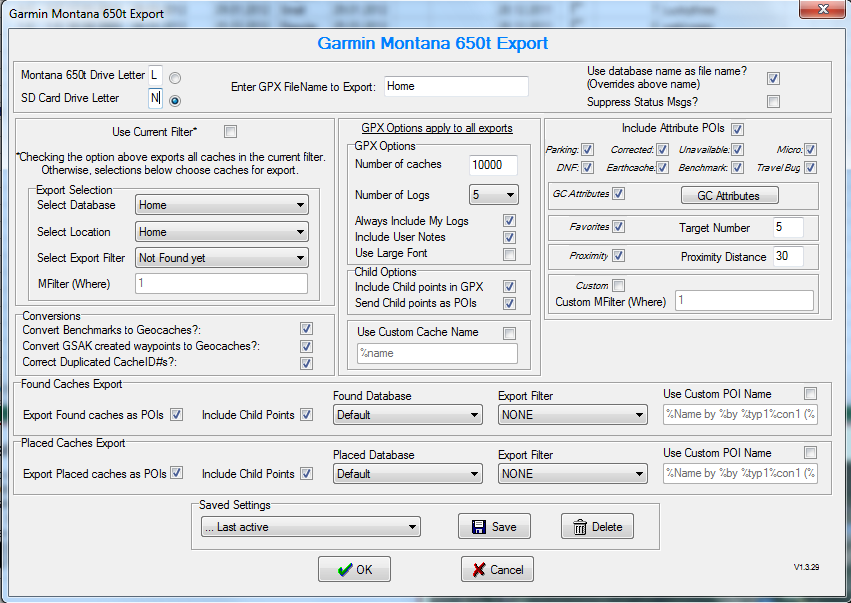851x603 pixels.
Task: Click the V1.3.29 version label
Action: coord(806,567)
